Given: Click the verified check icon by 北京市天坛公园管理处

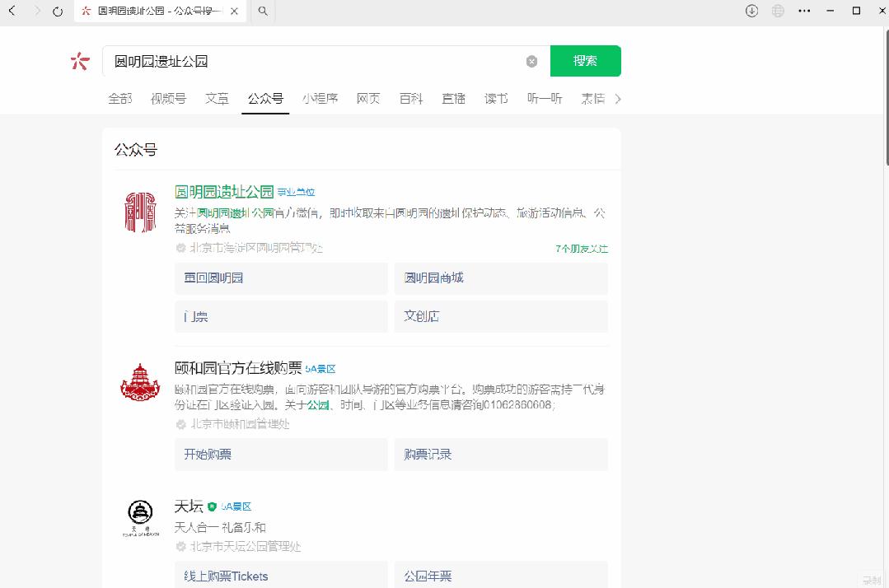Looking at the screenshot, I should (x=181, y=547).
